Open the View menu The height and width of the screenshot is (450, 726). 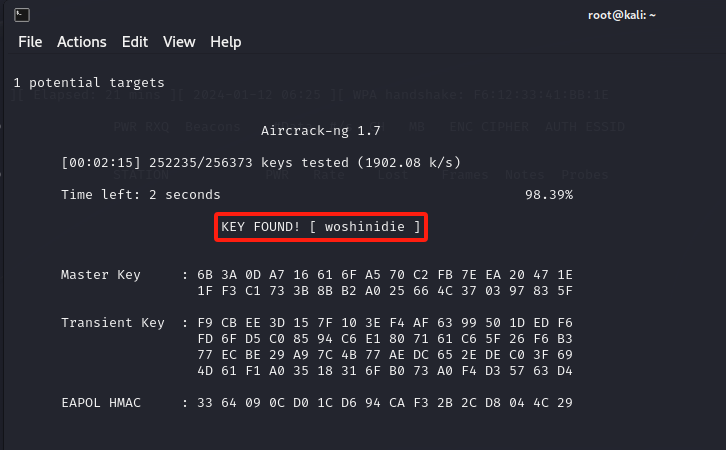179,42
